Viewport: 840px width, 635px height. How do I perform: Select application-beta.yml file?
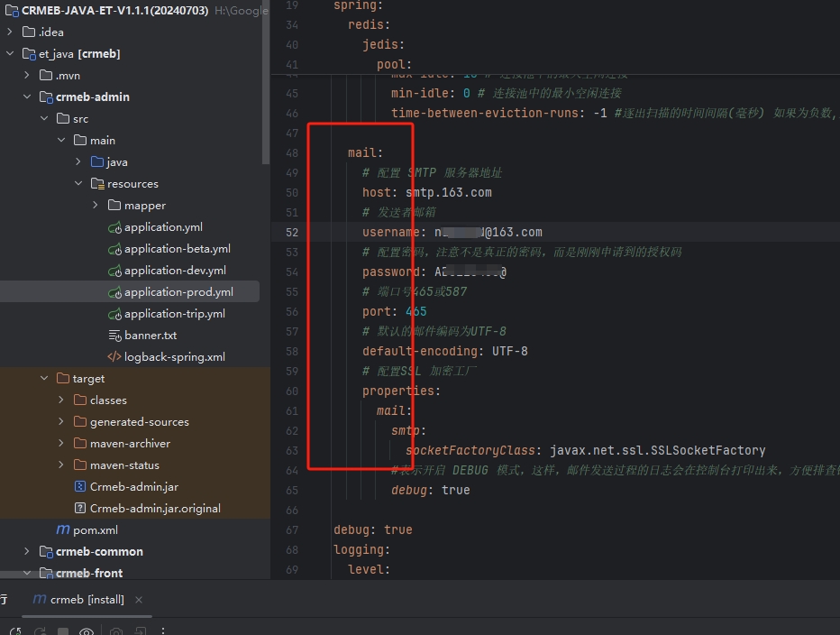tap(178, 249)
